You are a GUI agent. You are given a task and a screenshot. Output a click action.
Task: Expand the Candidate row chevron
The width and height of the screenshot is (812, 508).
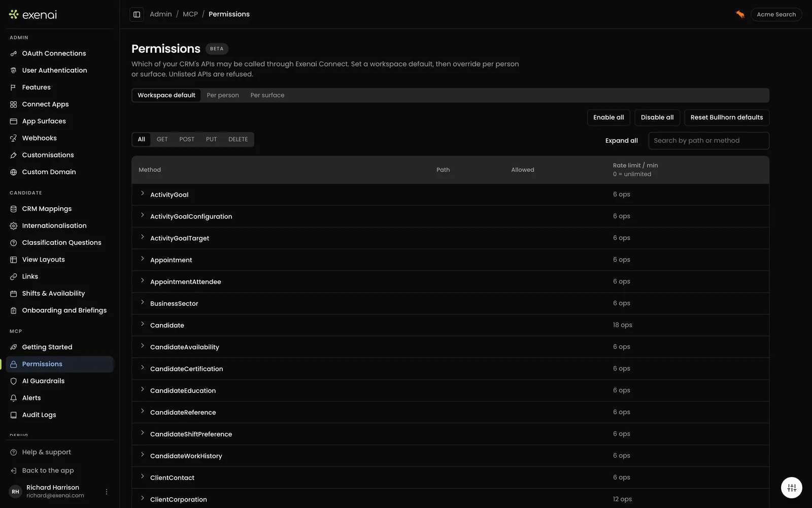pyautogui.click(x=143, y=325)
